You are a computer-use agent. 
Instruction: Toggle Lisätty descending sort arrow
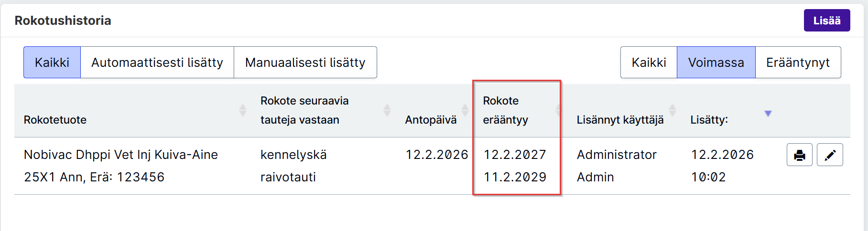click(768, 114)
